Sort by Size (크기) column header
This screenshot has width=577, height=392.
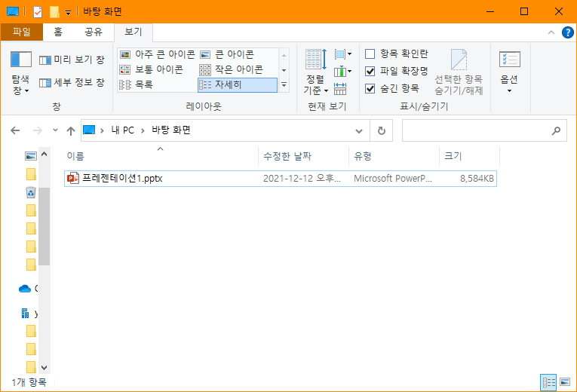[x=470, y=156]
